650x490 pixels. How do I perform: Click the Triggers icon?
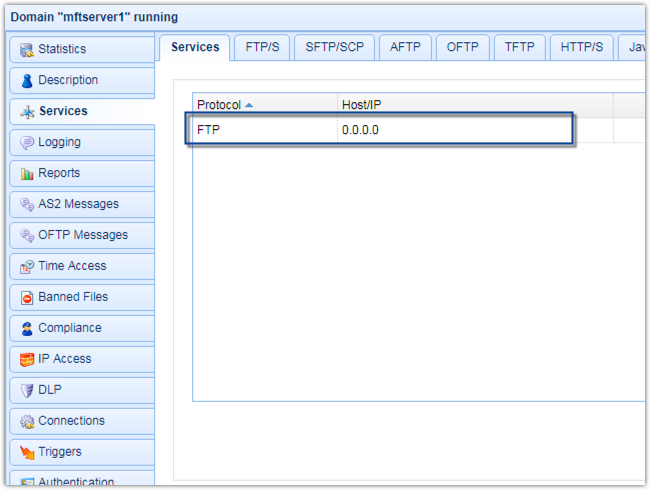pos(27,453)
